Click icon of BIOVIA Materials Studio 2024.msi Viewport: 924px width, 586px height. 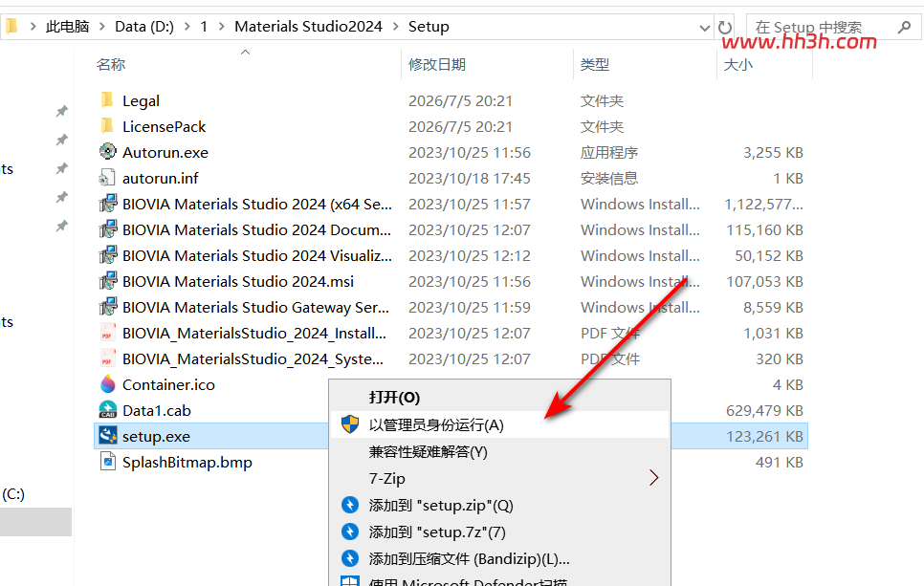point(108,281)
